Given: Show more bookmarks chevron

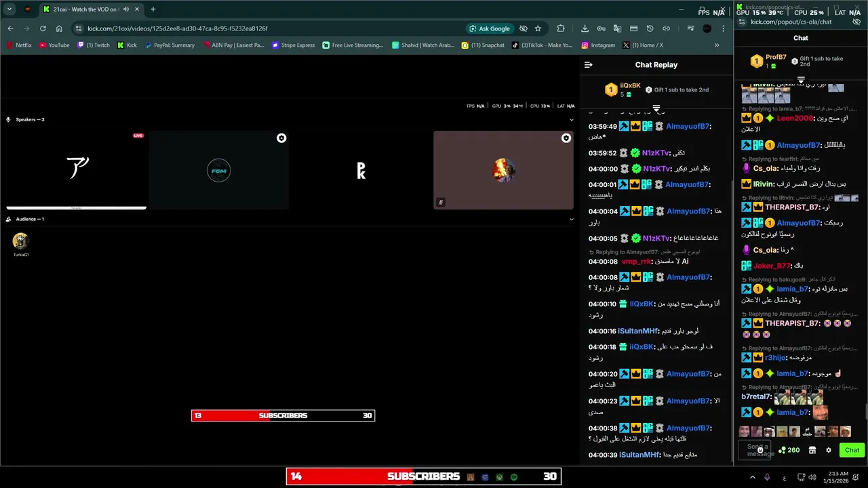Looking at the screenshot, I should point(717,45).
